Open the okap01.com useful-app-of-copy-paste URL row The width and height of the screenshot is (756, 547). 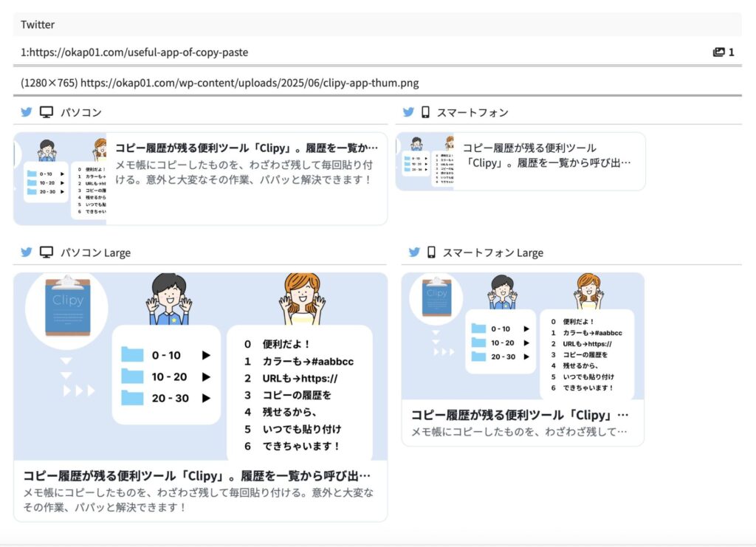(377, 52)
